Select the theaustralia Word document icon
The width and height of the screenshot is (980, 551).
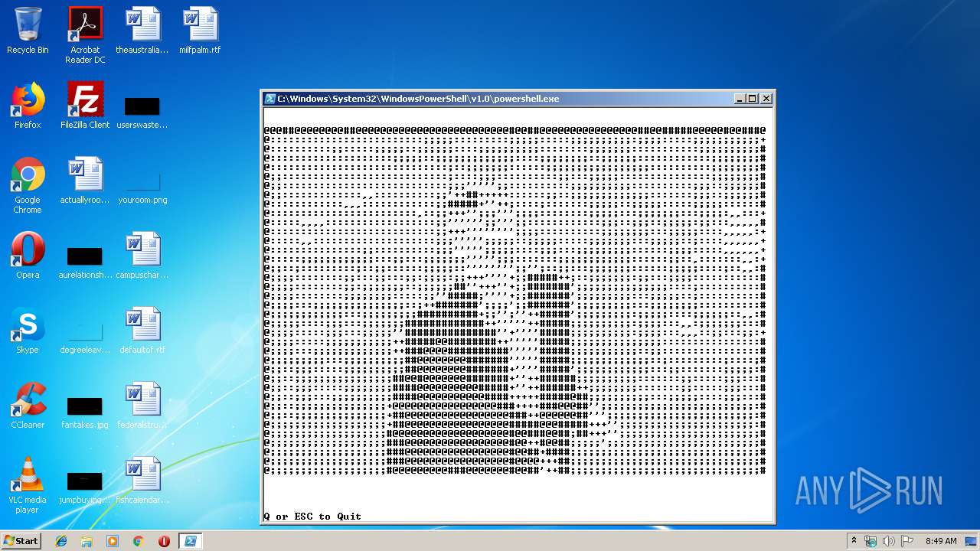[x=142, y=31]
